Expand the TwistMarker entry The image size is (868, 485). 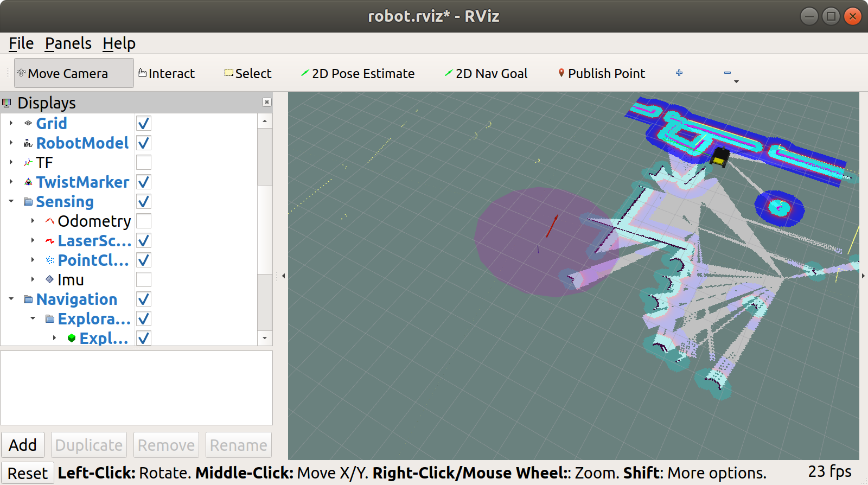[11, 182]
